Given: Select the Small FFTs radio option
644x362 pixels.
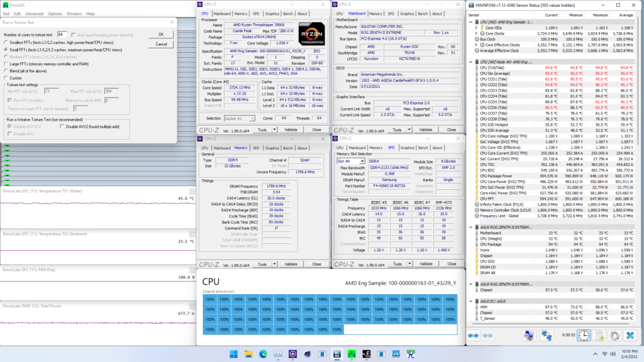Looking at the screenshot, I should pos(6,50).
